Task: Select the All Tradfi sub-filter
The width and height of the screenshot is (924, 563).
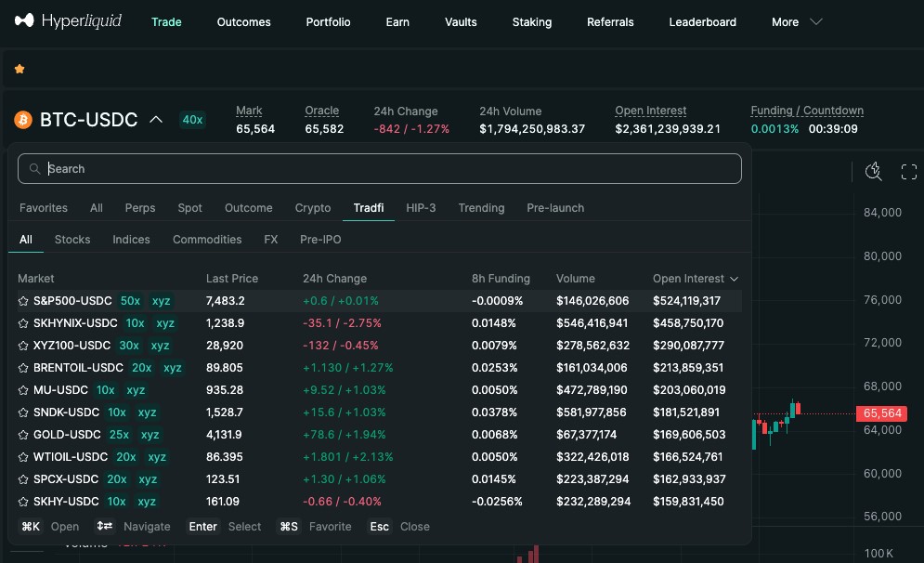Action: (25, 240)
